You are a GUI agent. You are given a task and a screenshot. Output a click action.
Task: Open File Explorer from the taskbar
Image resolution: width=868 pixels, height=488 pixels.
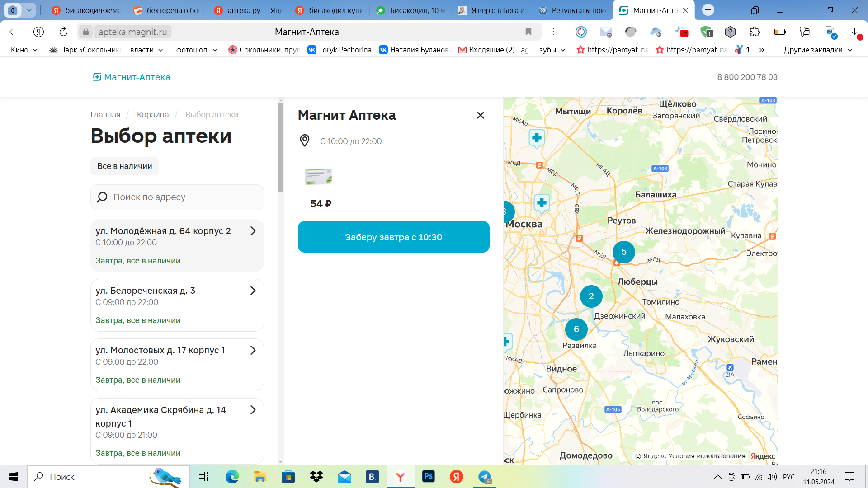(260, 477)
